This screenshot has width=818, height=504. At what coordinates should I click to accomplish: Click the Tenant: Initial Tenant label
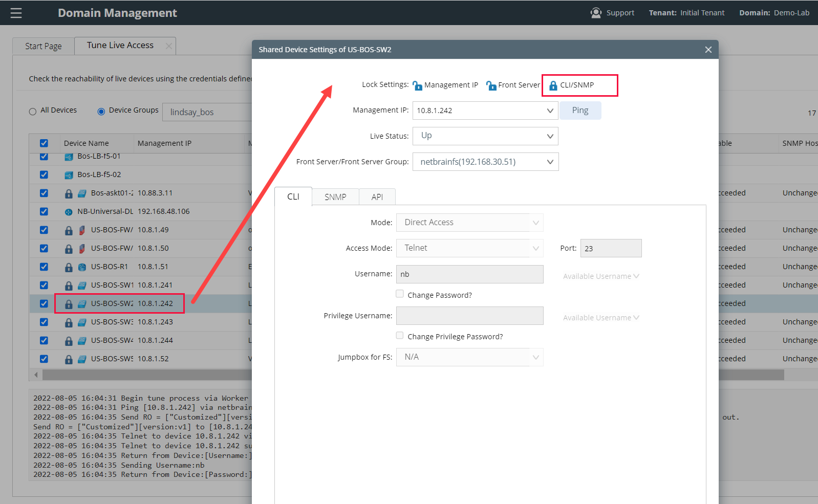pyautogui.click(x=687, y=13)
